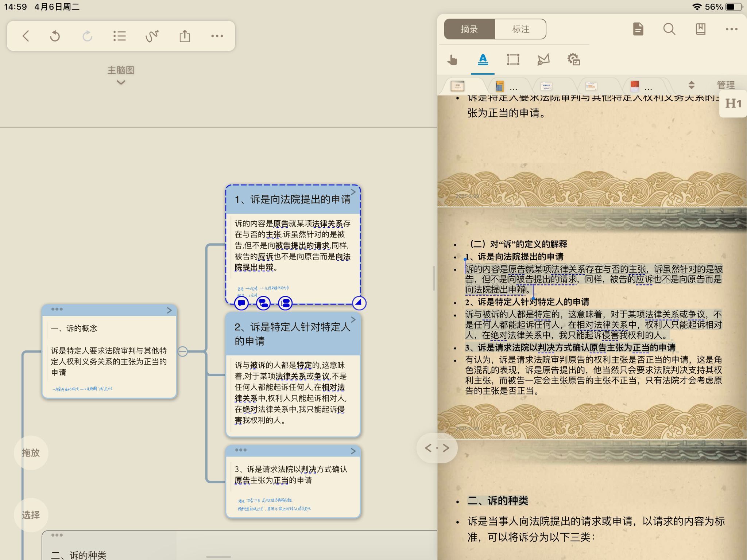Switch to the red book document tab
The height and width of the screenshot is (560, 747).
coord(635,86)
